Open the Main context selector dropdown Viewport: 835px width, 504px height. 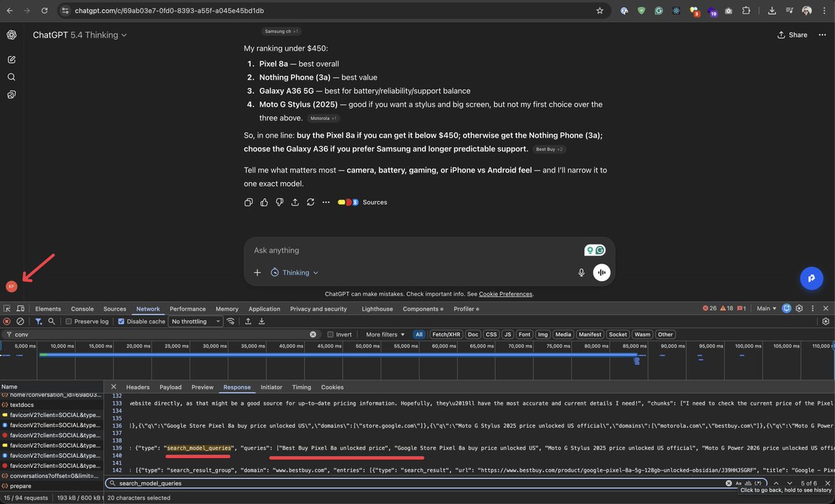pyautogui.click(x=767, y=309)
